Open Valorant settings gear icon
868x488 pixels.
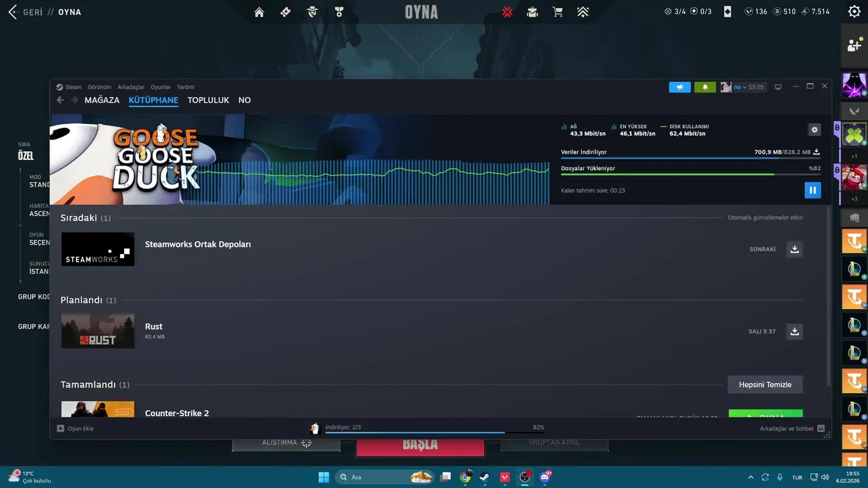[x=854, y=12]
